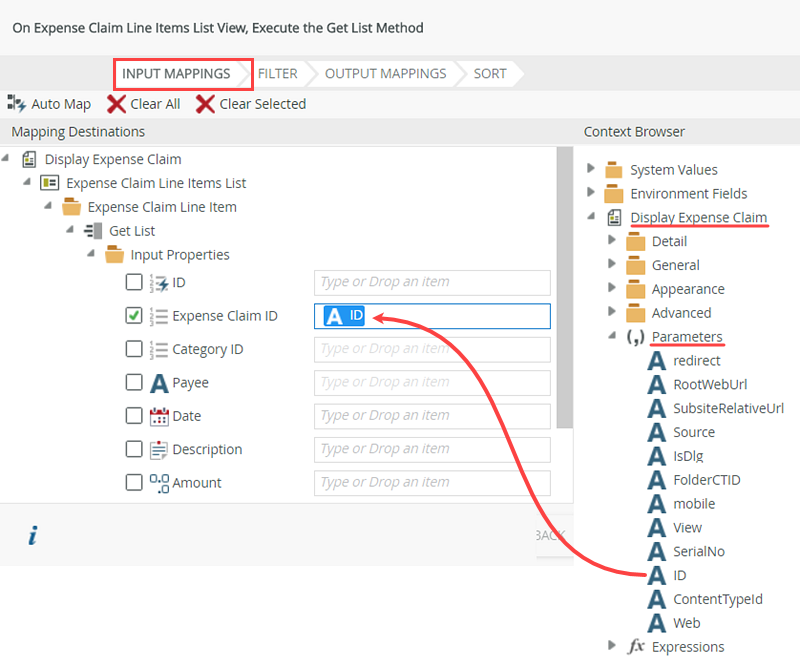Uncheck the Expense Claim ID checkbox

[134, 316]
